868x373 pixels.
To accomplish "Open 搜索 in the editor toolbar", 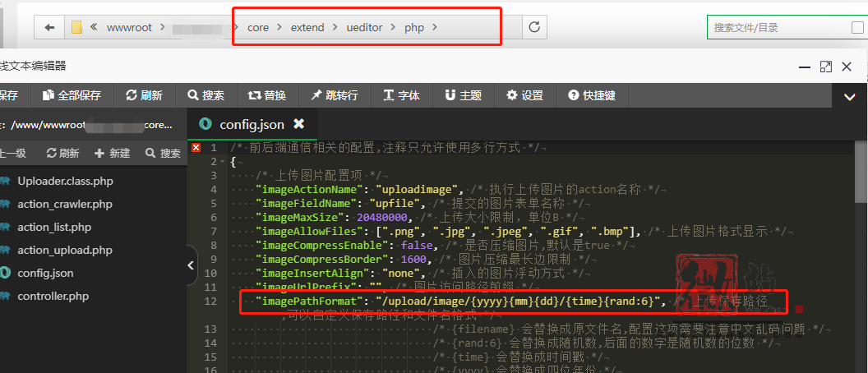I will coord(206,96).
